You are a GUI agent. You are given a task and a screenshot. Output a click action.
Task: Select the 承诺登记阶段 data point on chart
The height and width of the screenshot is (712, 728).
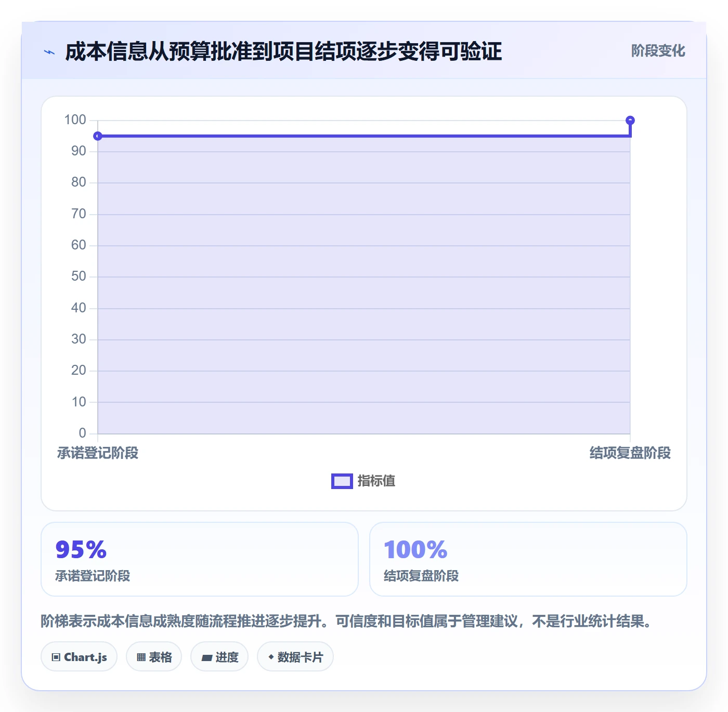pos(98,136)
